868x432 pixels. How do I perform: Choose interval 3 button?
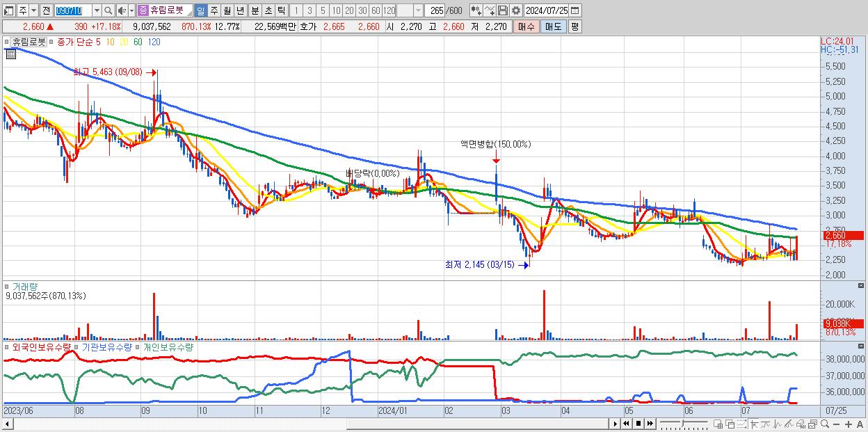point(310,10)
